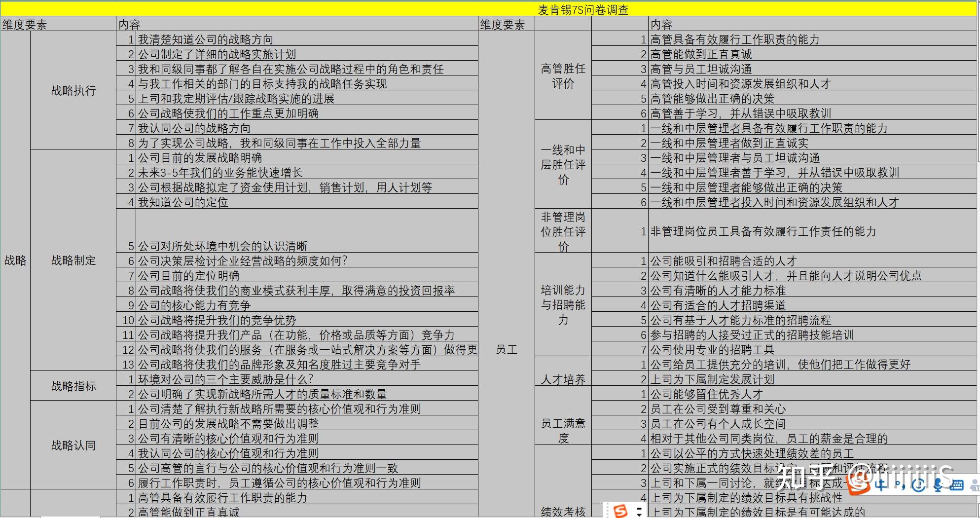
Task: Click cell 公司决策层检讨企业经营战略的频度如何?
Action: click(307, 260)
